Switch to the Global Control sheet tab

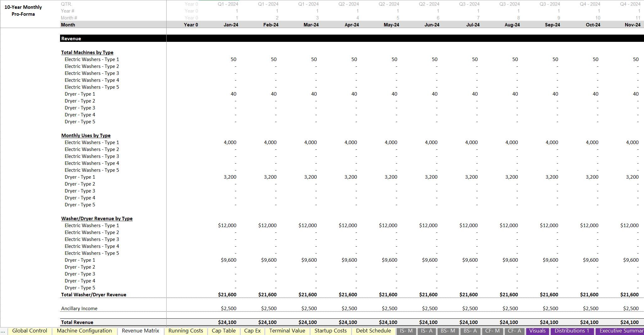click(29, 331)
